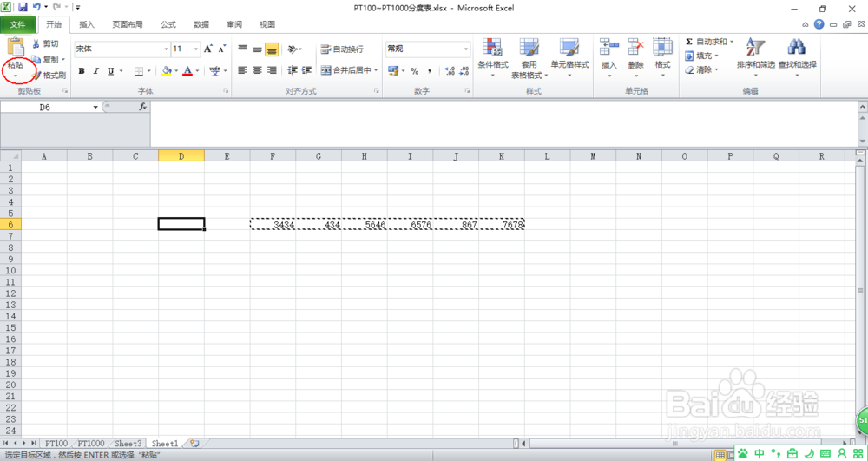Decrease font size with the smaller A icon
The width and height of the screenshot is (868, 461).
(x=222, y=49)
